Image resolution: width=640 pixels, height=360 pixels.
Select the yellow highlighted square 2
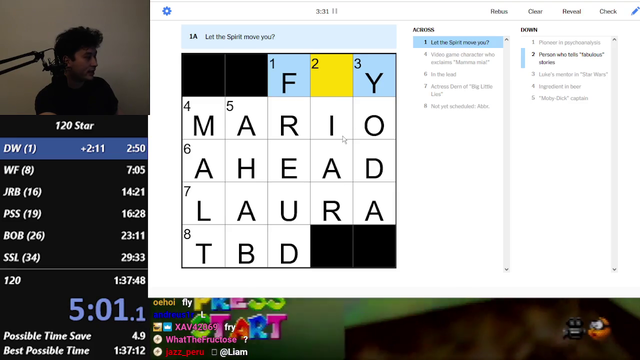click(x=331, y=76)
